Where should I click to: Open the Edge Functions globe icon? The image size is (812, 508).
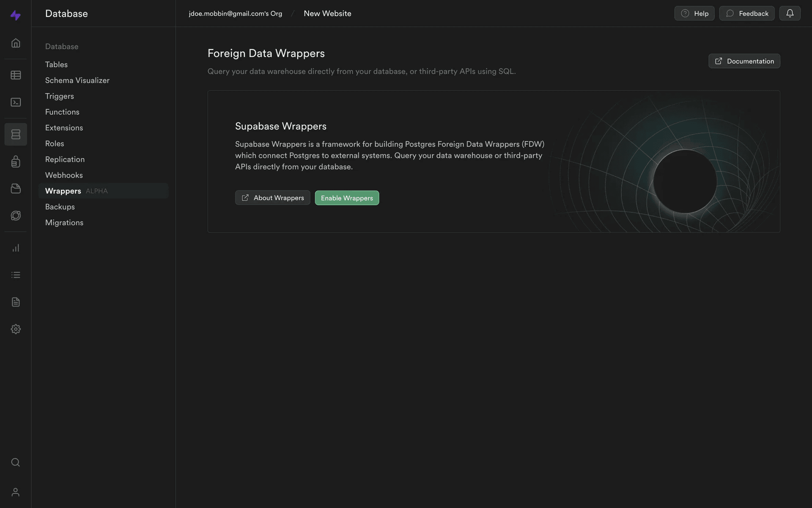pyautogui.click(x=16, y=216)
